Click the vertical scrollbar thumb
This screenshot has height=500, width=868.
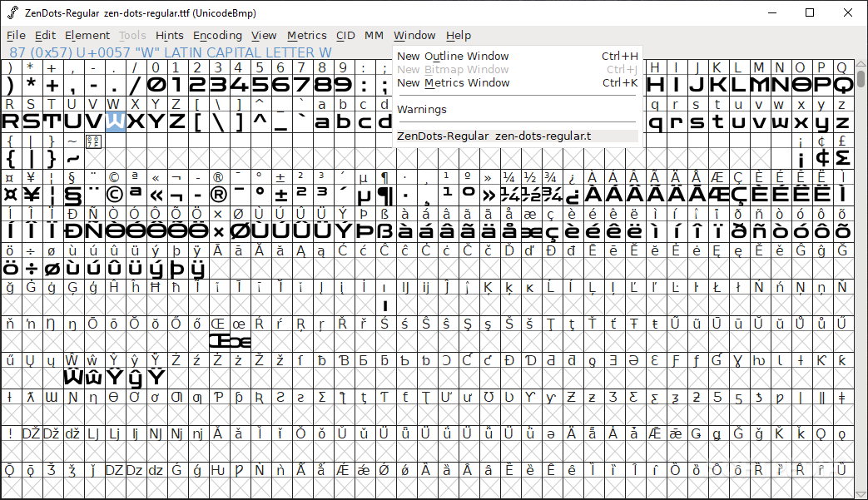[861, 78]
